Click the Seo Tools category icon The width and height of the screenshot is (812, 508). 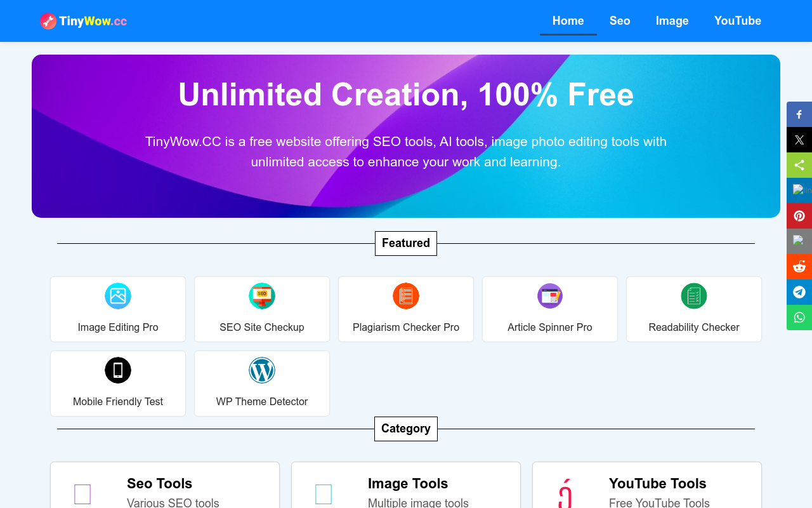tap(82, 494)
